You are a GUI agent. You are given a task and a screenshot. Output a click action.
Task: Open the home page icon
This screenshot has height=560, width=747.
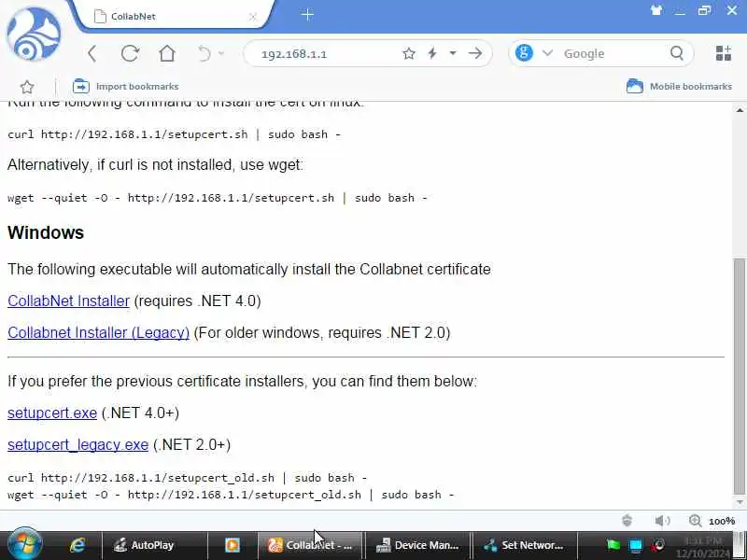[x=167, y=53]
